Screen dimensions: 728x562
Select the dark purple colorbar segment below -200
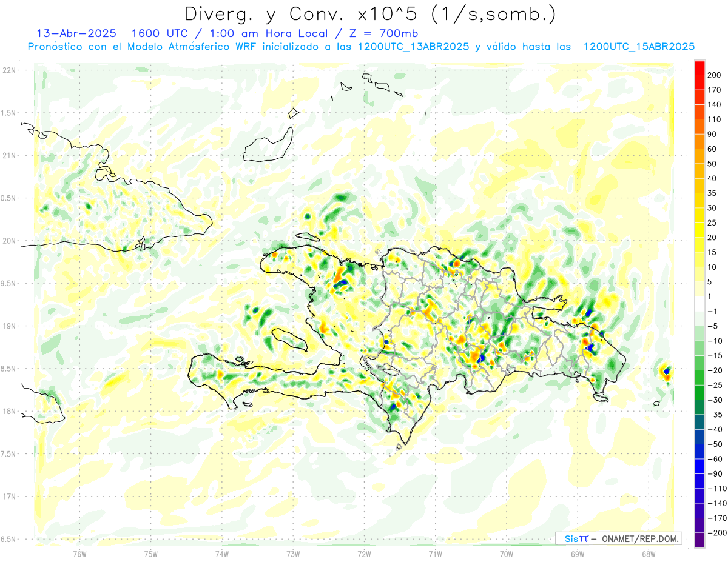(x=699, y=540)
